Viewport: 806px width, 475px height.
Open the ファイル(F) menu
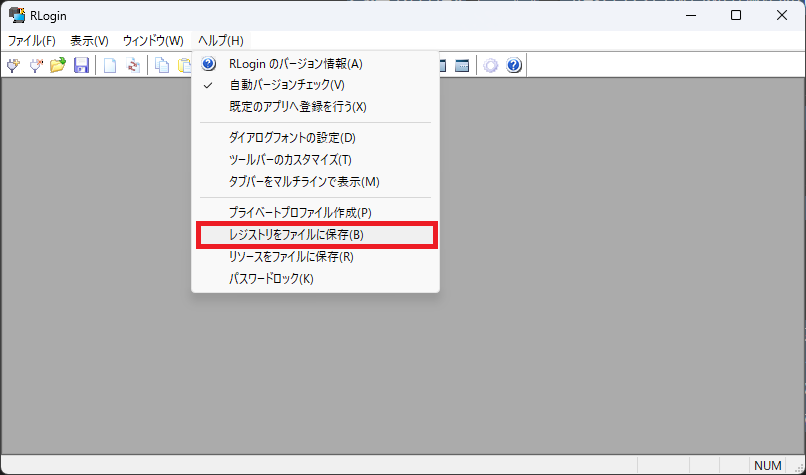(x=32, y=41)
